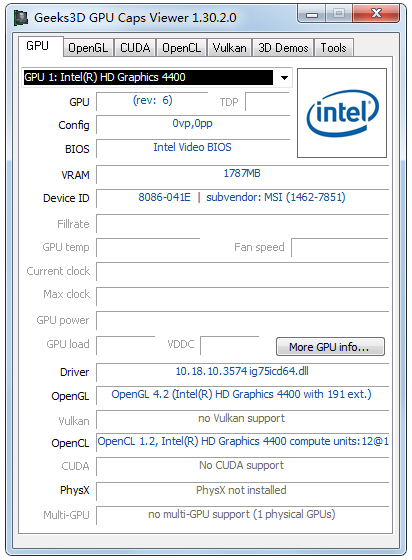This screenshot has width=412, height=560.
Task: Click the GPU field showing (rev: 6)
Action: coord(152,101)
